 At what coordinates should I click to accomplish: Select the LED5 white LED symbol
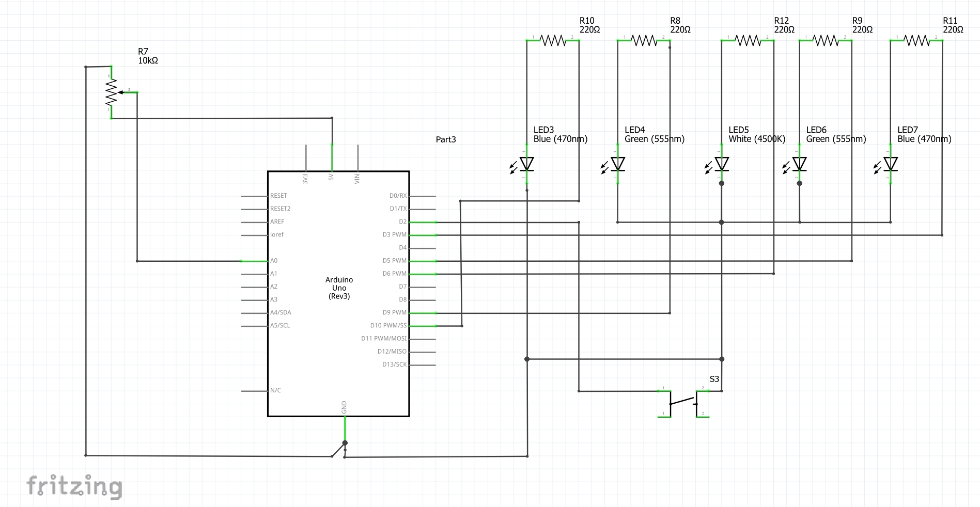[x=718, y=164]
